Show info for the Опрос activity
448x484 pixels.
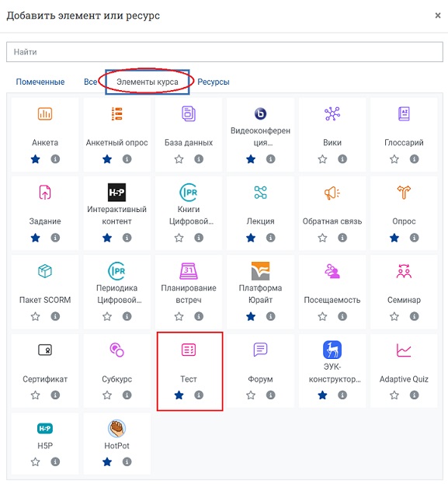coord(414,238)
